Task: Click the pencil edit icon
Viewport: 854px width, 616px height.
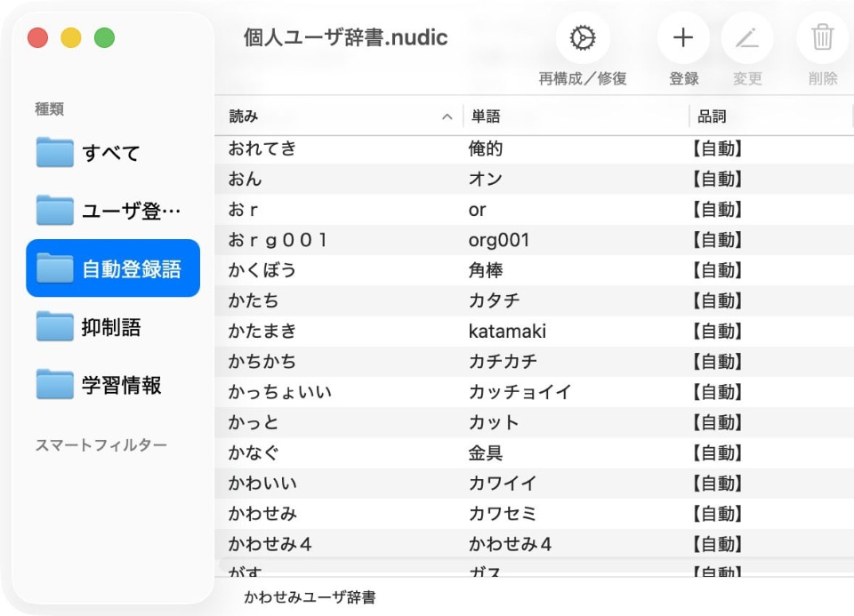Action: pyautogui.click(x=746, y=38)
